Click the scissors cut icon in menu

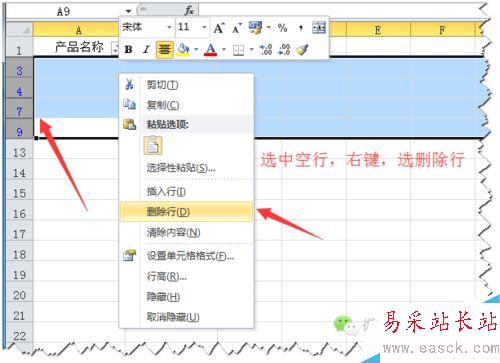(x=129, y=84)
